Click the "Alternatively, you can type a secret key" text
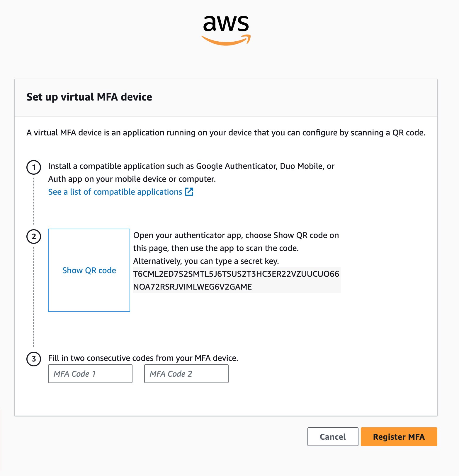Viewport: 459px width, 476px height. [206, 261]
